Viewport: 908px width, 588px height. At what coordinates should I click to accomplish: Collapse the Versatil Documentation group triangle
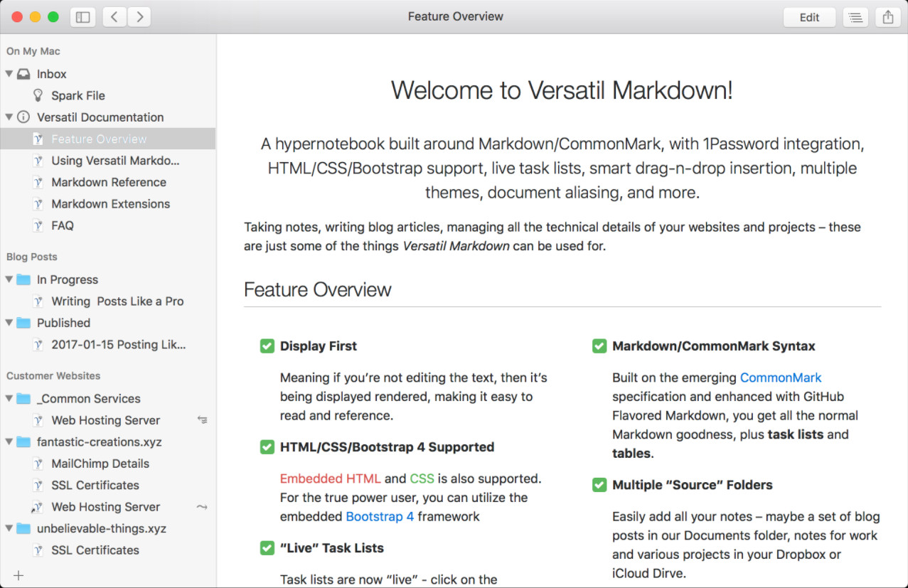tap(9, 117)
